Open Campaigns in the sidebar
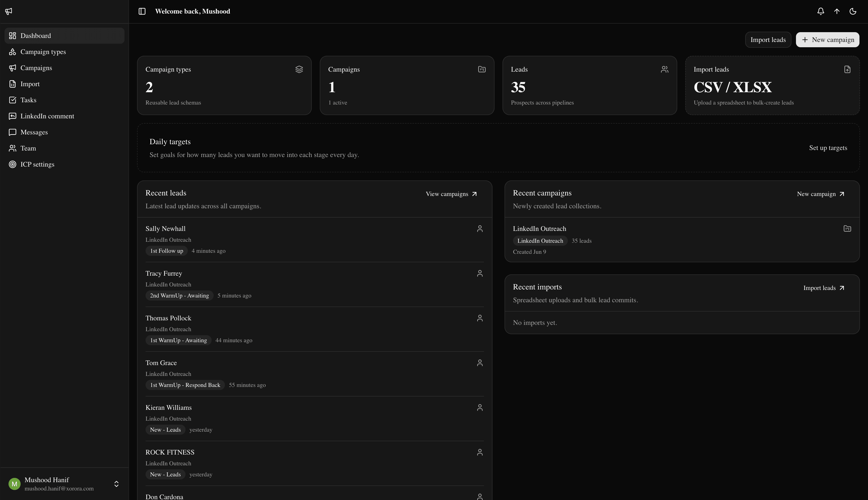Screen dimensions: 868x500 tap(65, 68)
